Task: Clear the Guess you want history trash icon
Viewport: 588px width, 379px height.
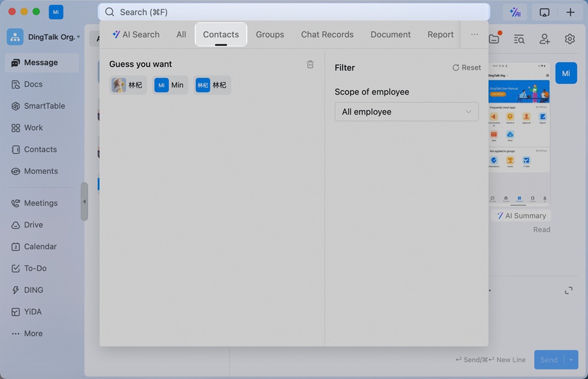Action: point(310,65)
